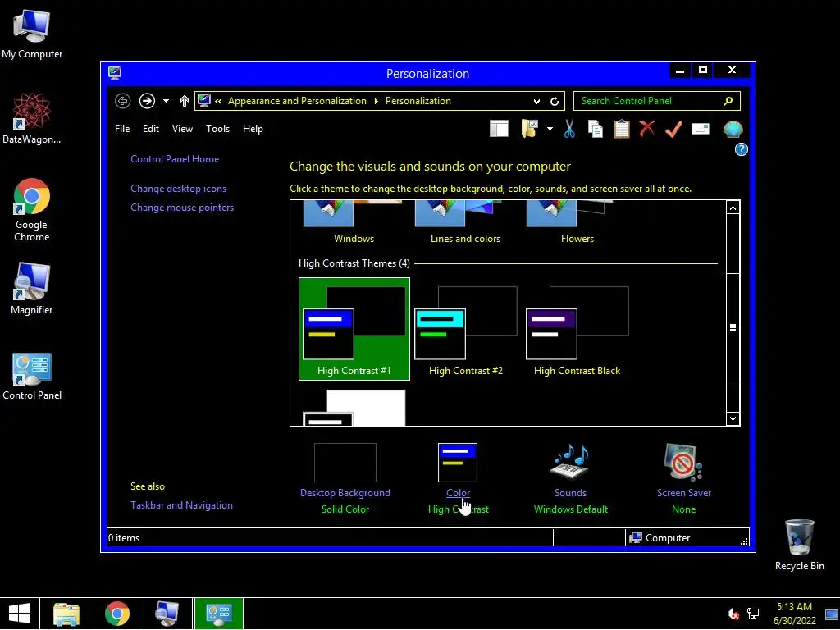840x630 pixels.
Task: Click the envelope toolbar icon
Action: [x=701, y=129]
